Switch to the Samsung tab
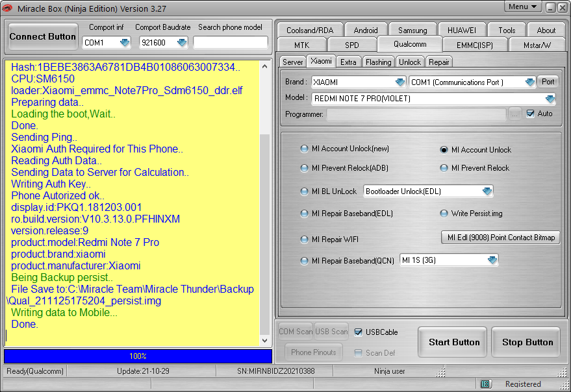 tap(412, 31)
